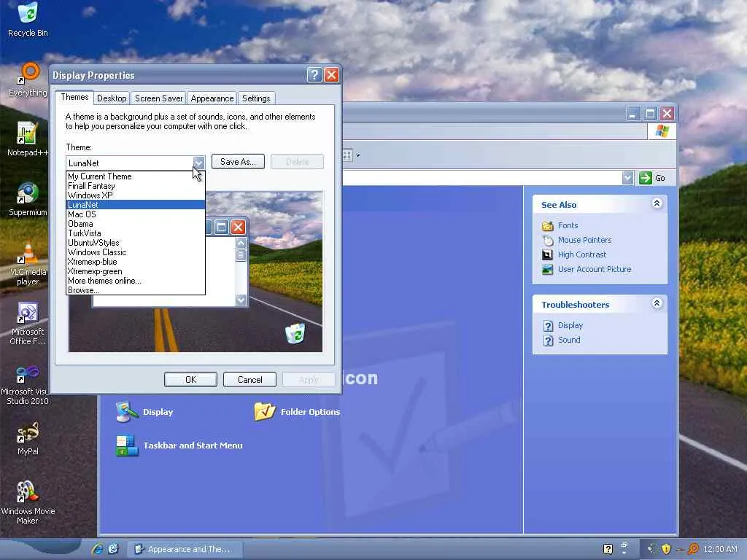Click the taskbar clock showing 12:00 AM
Viewport: 747px width, 560px height.
pyautogui.click(x=720, y=549)
